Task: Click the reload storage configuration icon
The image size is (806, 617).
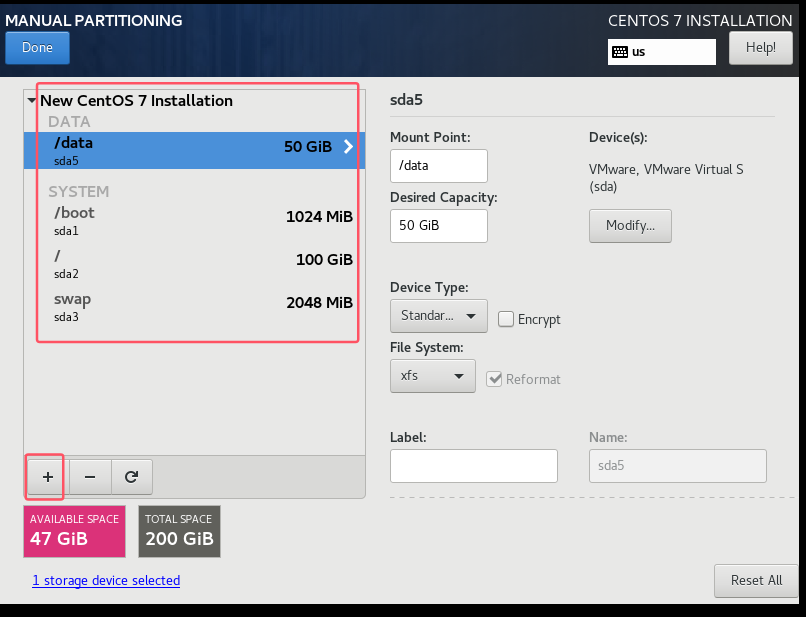Action: click(x=132, y=477)
